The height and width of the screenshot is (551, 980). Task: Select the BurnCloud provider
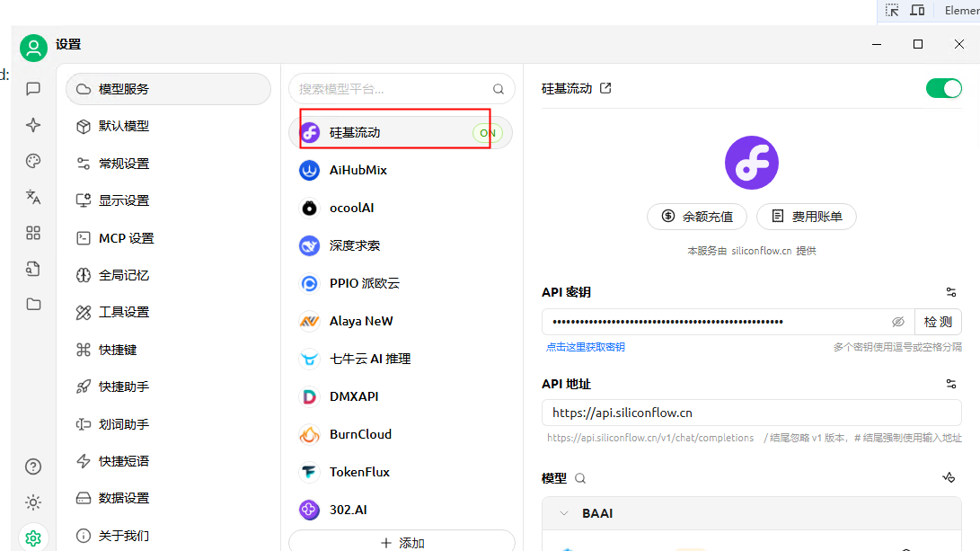[x=401, y=434]
